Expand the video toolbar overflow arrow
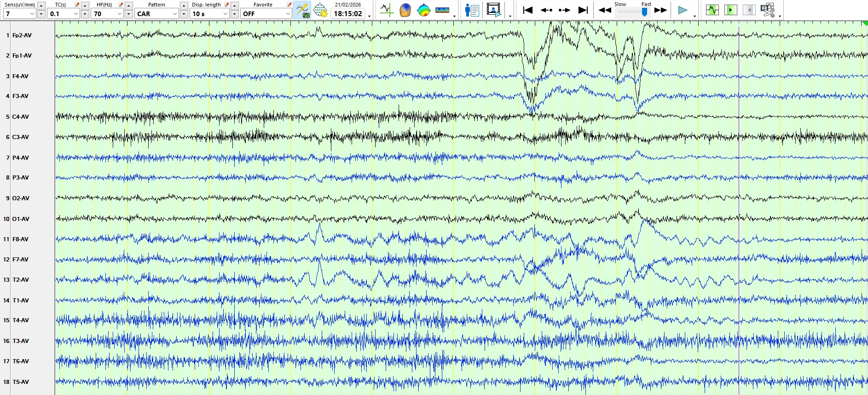 (510, 16)
